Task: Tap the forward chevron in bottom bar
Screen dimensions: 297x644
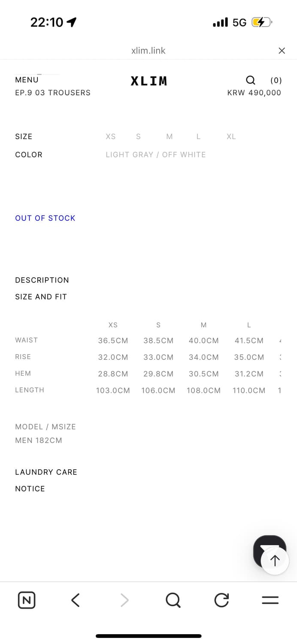Action: [124, 600]
